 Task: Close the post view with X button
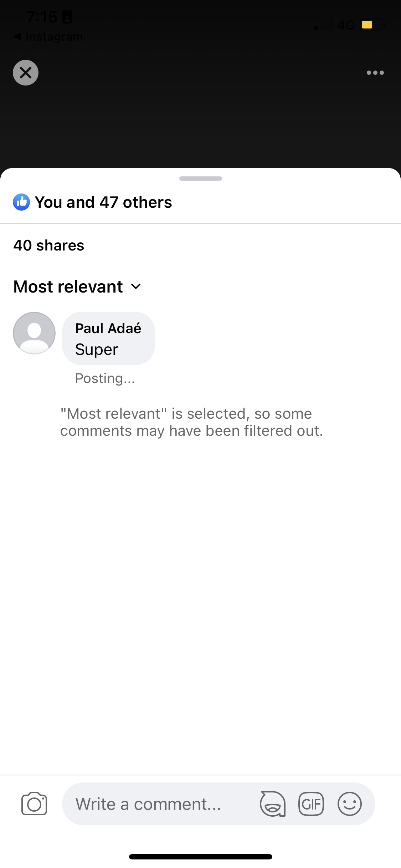pyautogui.click(x=26, y=73)
